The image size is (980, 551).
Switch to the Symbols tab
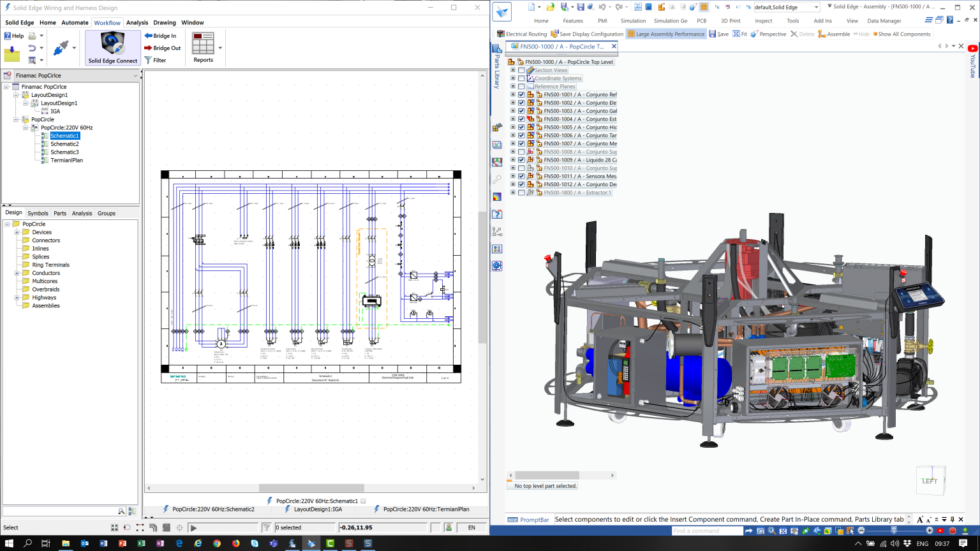click(38, 213)
